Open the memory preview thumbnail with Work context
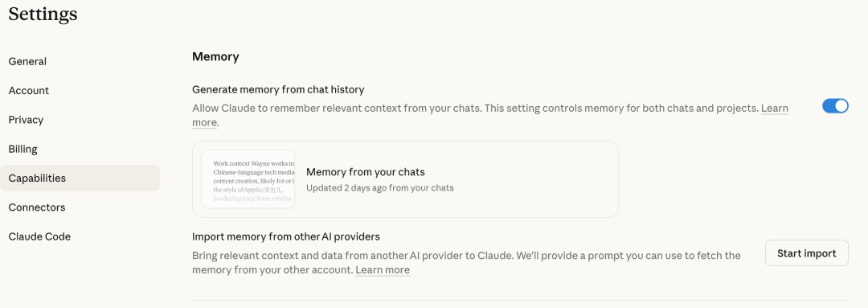 click(x=248, y=179)
